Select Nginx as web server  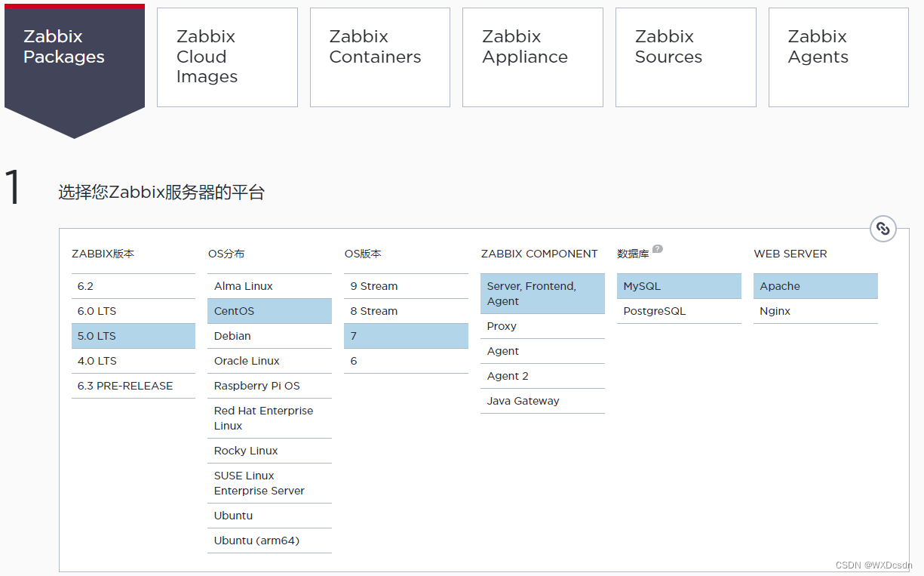[815, 310]
